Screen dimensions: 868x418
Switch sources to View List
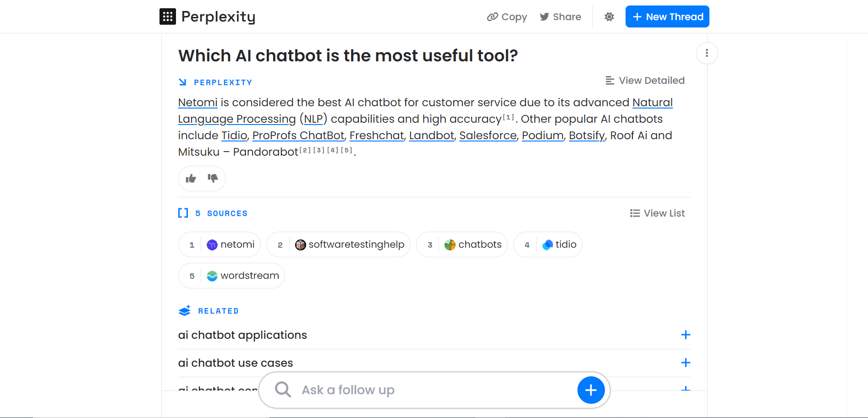point(657,213)
